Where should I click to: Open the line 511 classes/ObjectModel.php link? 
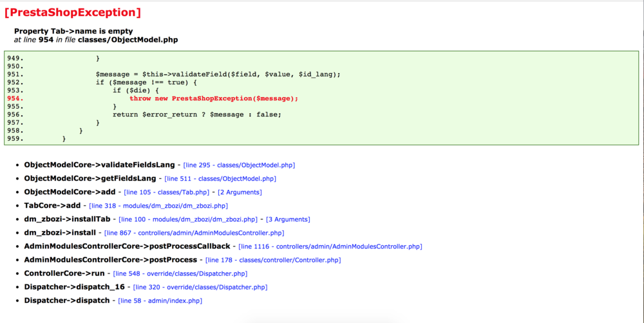220,179
